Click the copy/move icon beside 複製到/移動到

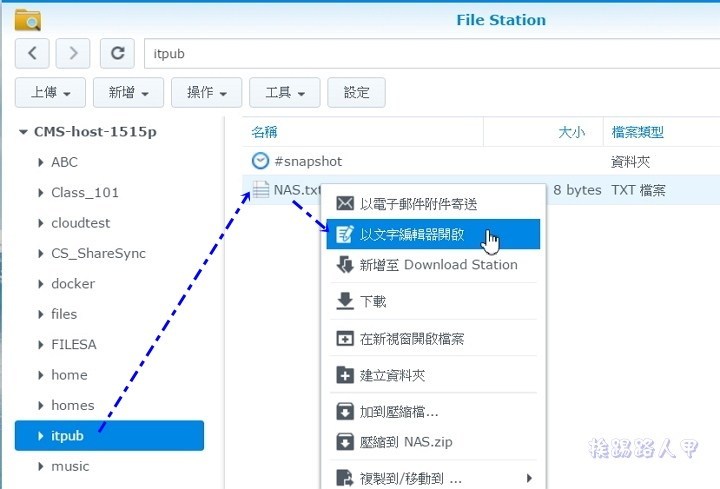[345, 478]
